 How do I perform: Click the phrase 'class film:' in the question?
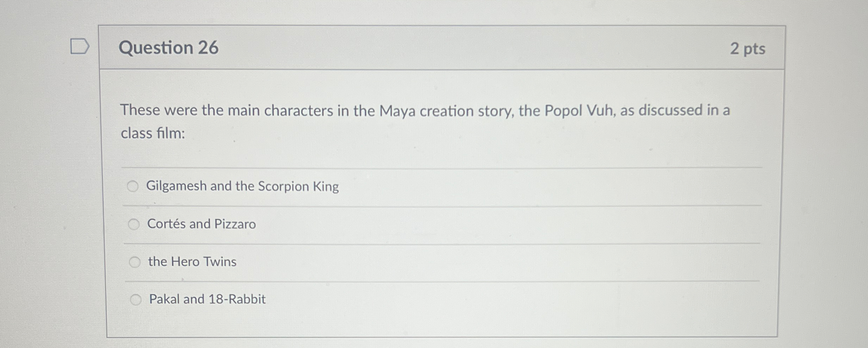tap(152, 134)
